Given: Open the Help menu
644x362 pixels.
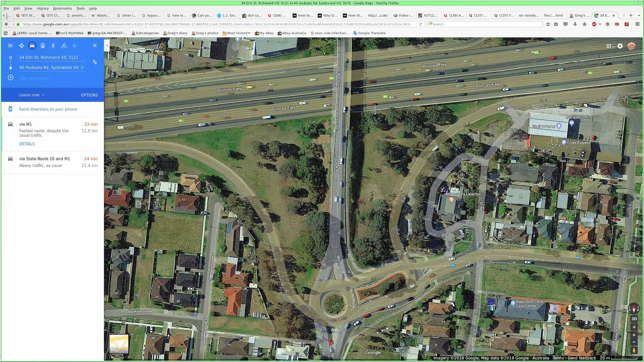Looking at the screenshot, I should (x=93, y=8).
